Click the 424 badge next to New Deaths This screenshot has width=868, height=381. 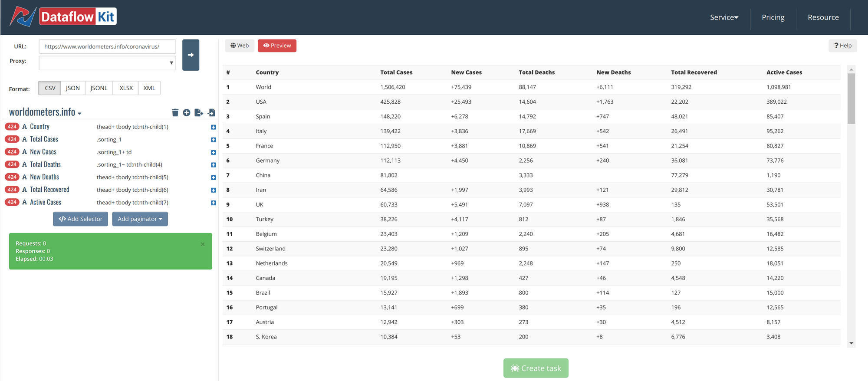tap(12, 177)
